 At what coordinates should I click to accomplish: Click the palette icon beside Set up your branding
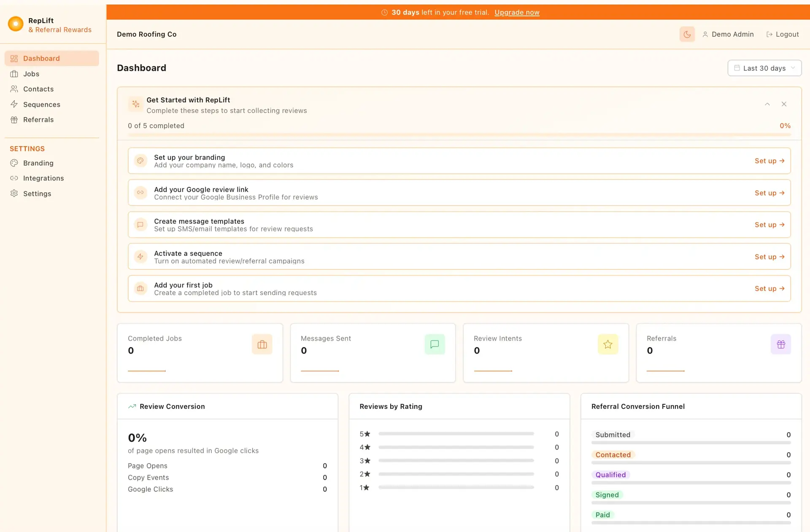[140, 161]
